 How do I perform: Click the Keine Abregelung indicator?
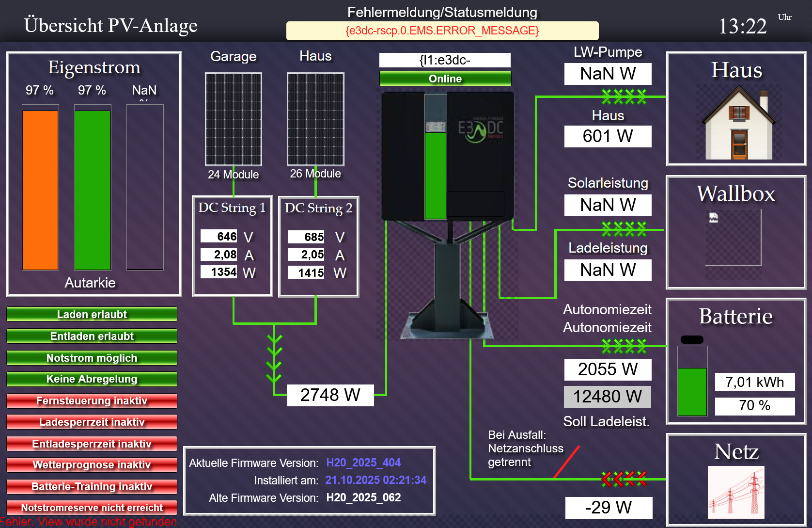92,379
